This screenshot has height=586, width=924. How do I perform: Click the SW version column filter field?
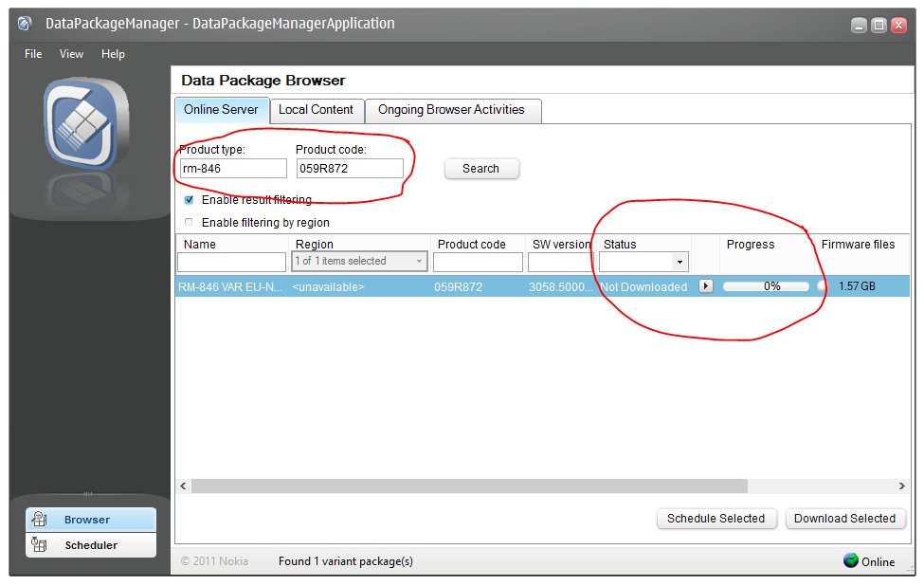point(561,262)
